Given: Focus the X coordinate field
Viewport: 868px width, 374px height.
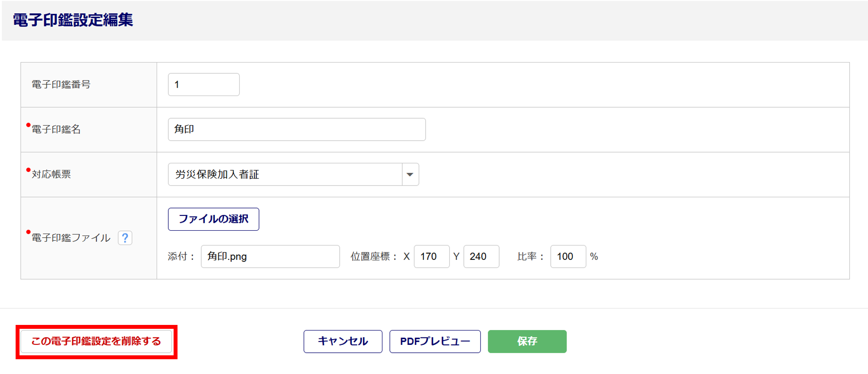Looking at the screenshot, I should point(431,257).
